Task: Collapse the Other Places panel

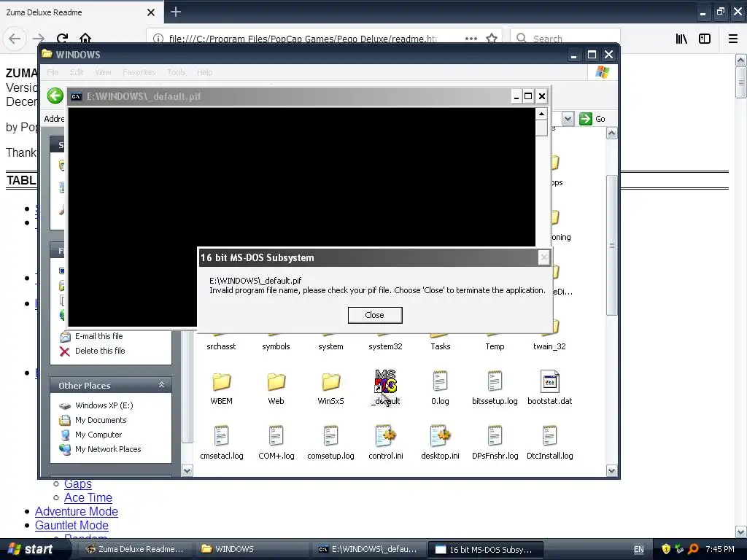Action: tap(161, 385)
